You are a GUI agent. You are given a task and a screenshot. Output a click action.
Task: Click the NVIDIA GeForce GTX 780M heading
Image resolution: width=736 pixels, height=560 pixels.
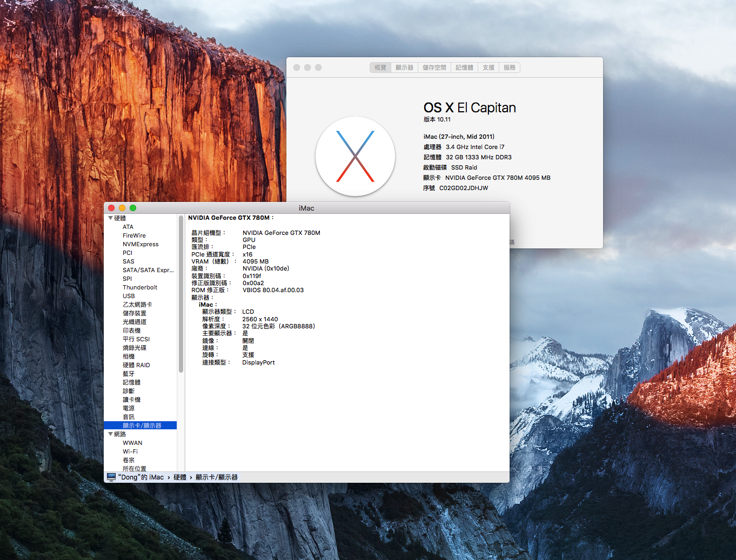pos(231,218)
